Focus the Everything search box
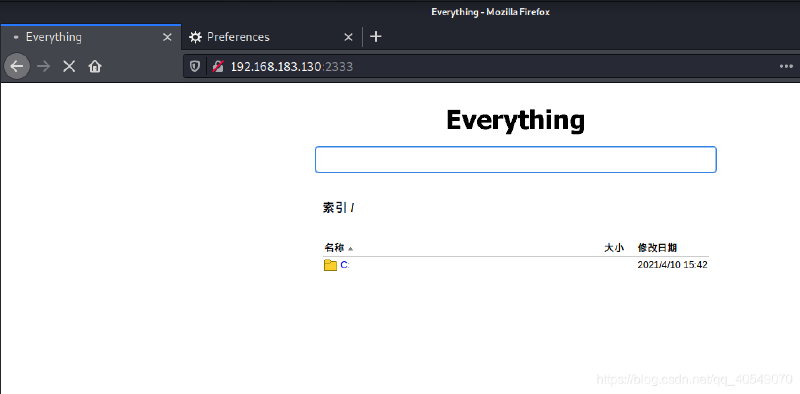The image size is (800, 394). click(x=516, y=160)
